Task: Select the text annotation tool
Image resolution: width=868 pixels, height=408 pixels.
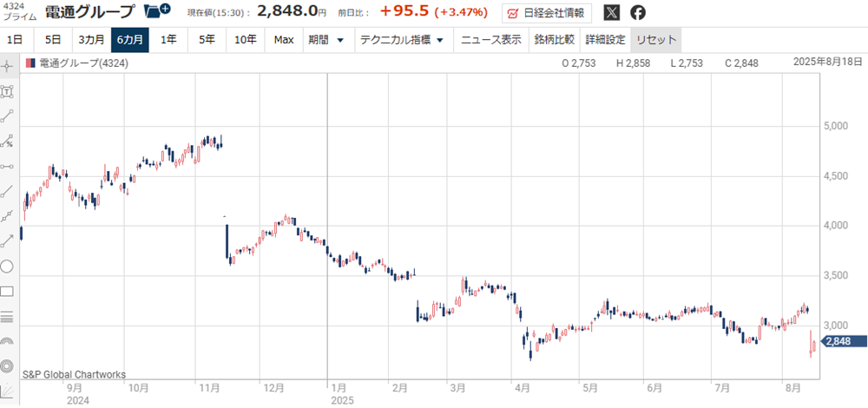Action: [7, 91]
